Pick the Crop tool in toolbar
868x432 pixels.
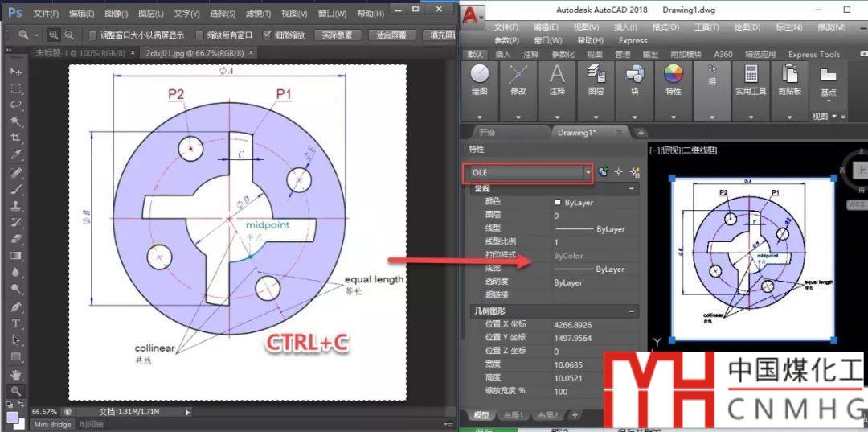(15, 138)
